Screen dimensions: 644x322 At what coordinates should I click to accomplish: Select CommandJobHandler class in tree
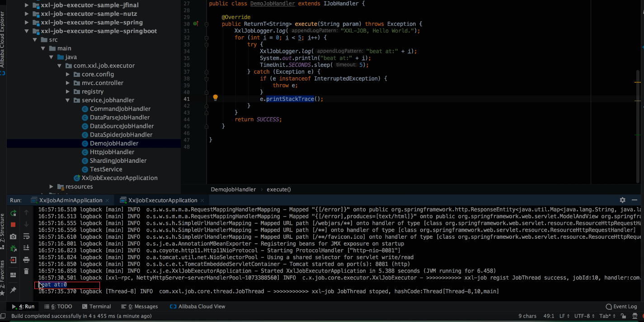(x=120, y=109)
